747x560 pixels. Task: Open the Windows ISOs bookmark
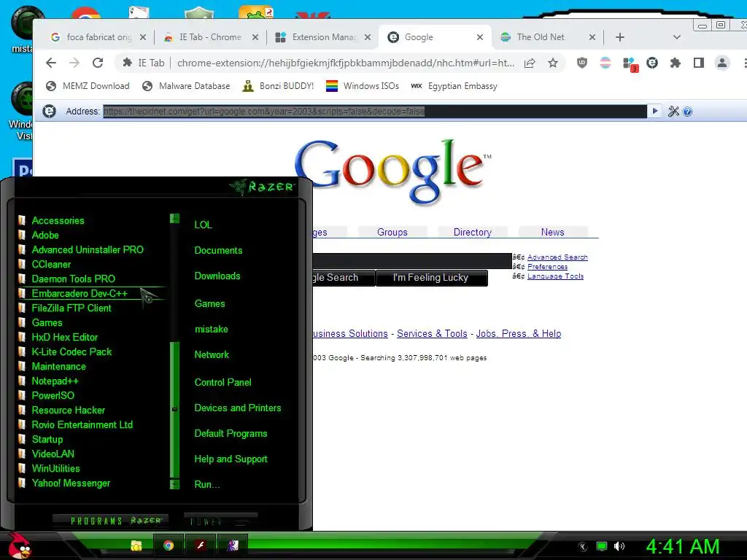pos(363,86)
